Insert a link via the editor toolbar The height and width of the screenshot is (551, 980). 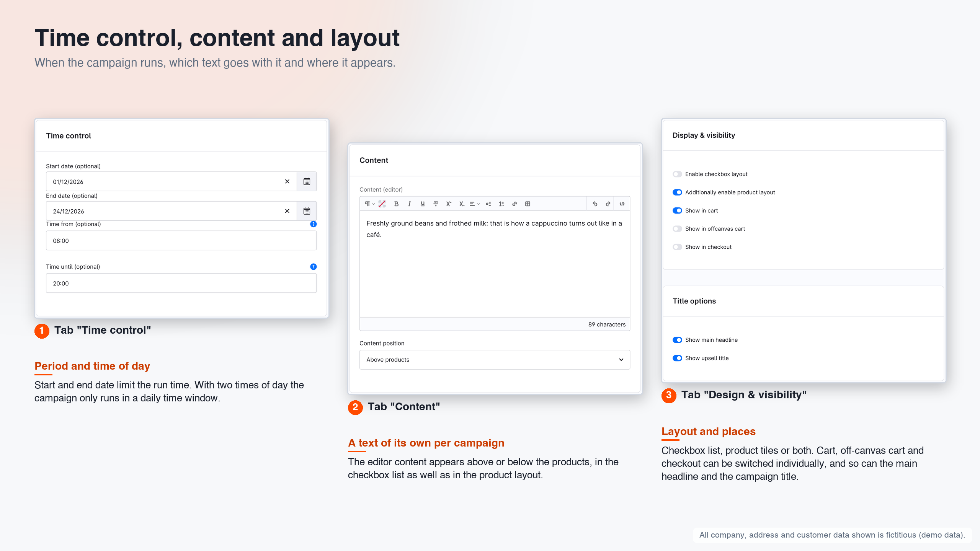click(514, 204)
